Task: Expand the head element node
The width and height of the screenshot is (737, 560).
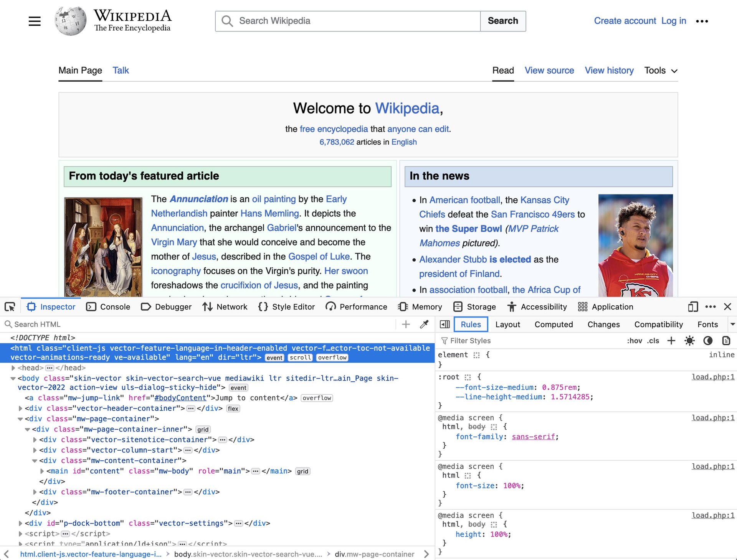Action: tap(13, 368)
